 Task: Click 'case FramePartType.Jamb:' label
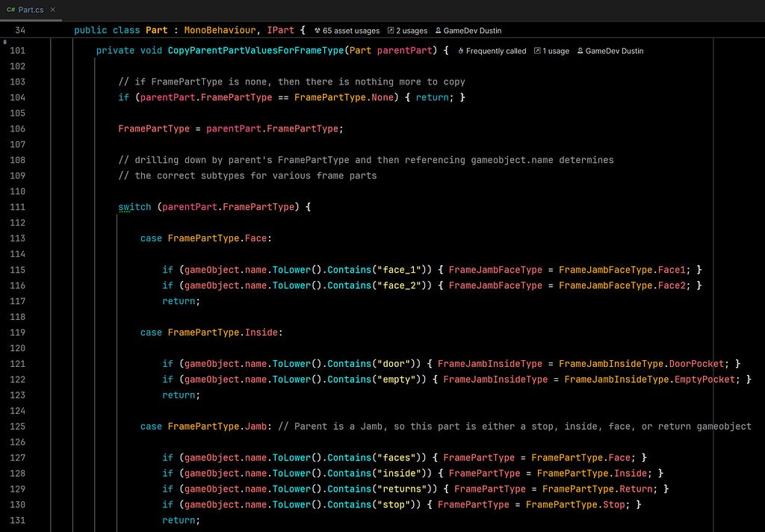(206, 427)
